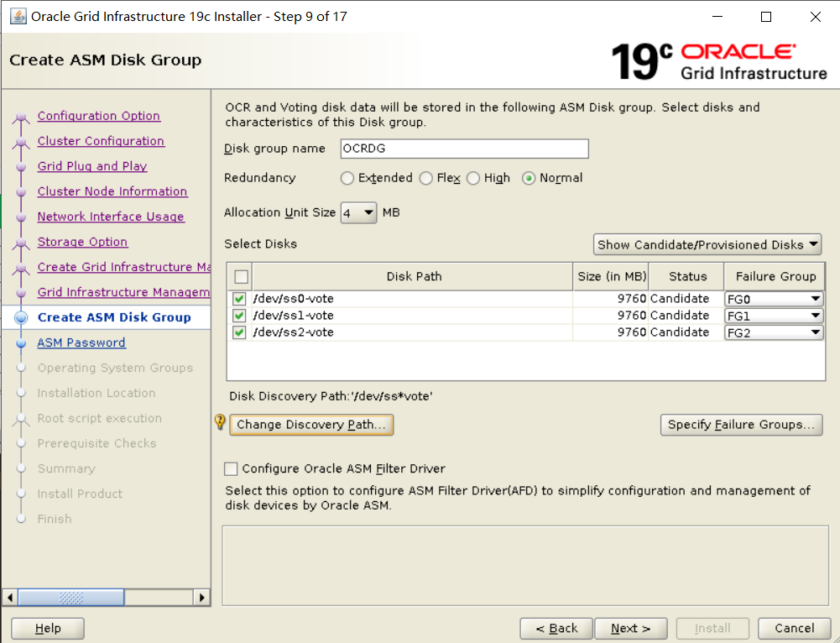Select the /dev/ss0-vote disk path cell

[x=413, y=299]
